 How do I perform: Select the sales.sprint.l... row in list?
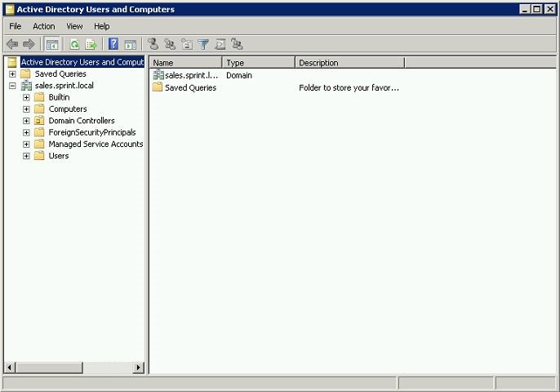191,75
